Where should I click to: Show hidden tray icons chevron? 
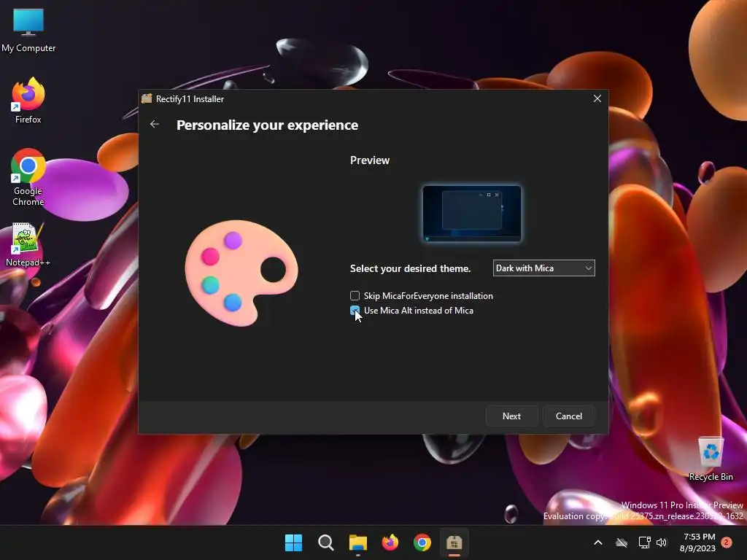point(598,542)
